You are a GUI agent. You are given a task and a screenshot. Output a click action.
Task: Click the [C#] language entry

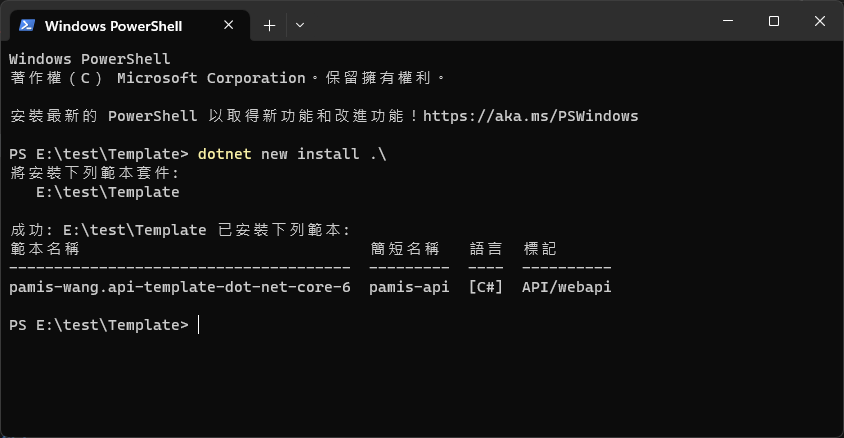pyautogui.click(x=486, y=287)
